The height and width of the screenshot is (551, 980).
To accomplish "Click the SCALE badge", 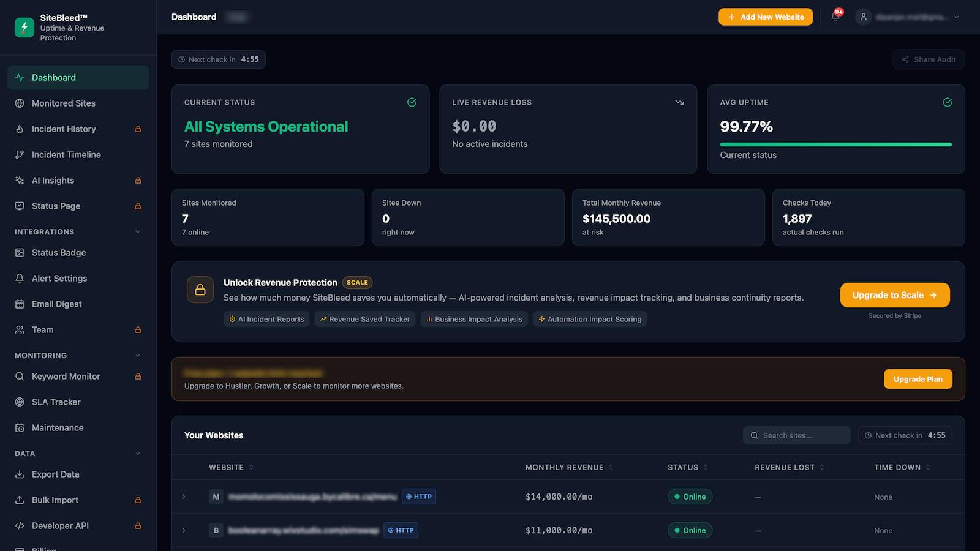I will (x=357, y=283).
